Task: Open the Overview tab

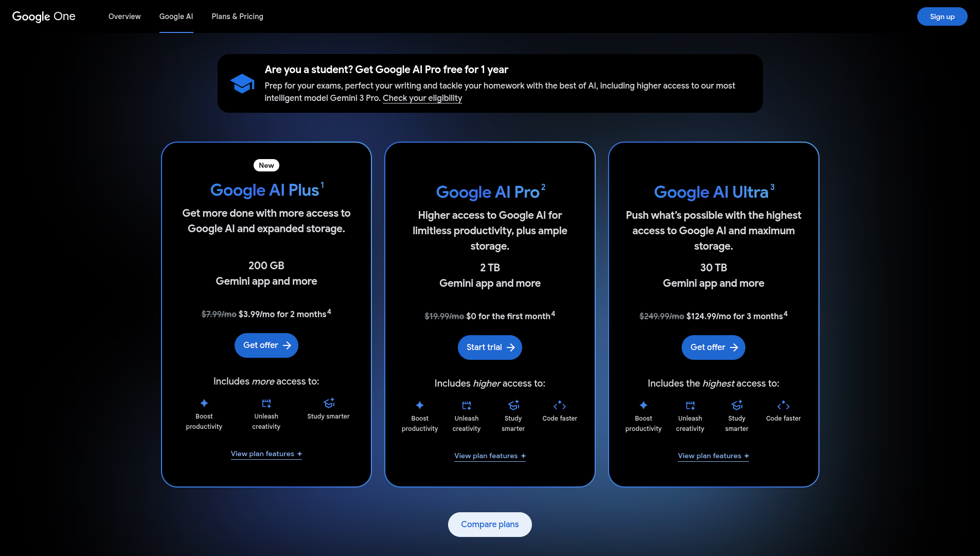Action: coord(124,16)
